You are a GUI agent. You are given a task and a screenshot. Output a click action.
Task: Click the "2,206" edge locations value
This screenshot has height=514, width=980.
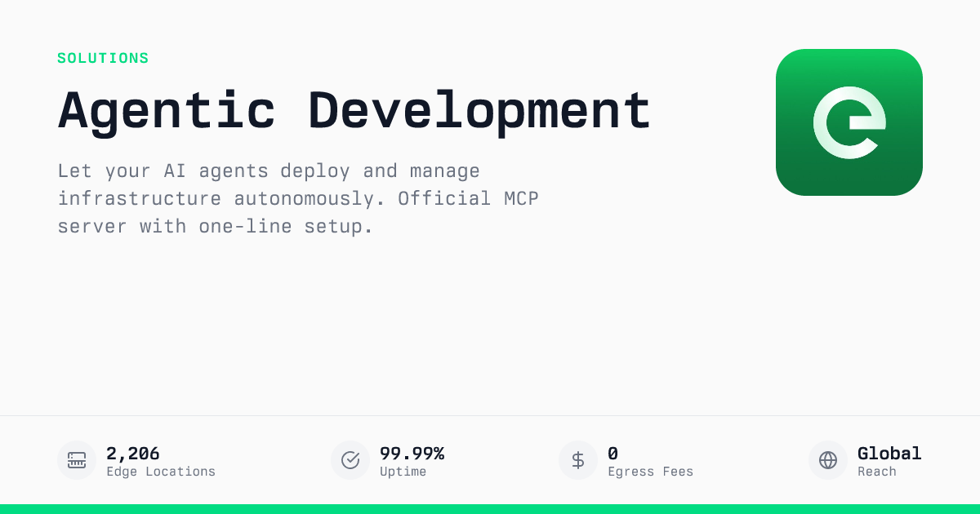pyautogui.click(x=133, y=454)
